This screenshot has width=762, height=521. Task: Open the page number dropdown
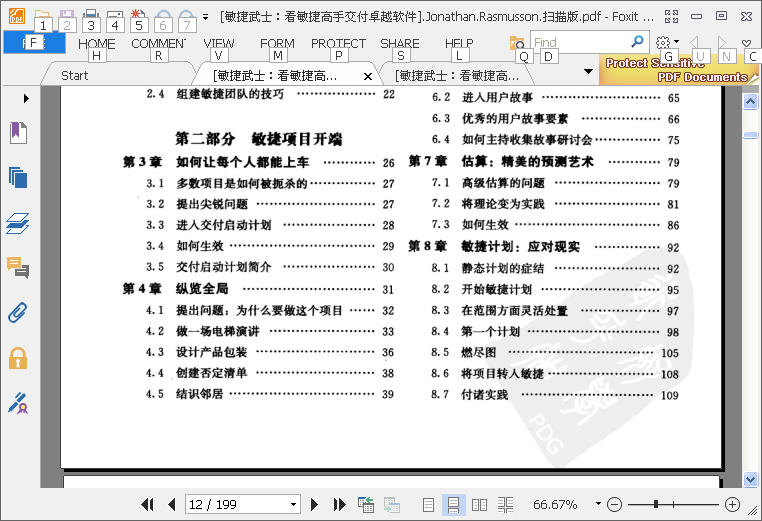pyautogui.click(x=293, y=505)
